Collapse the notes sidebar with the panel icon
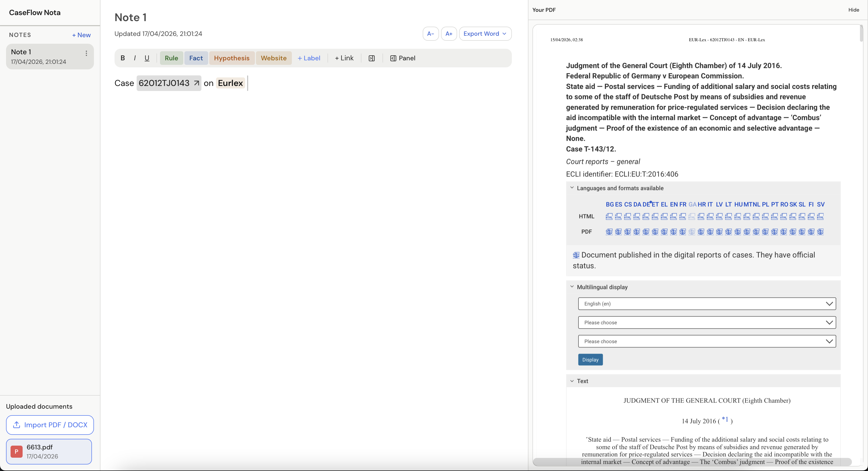This screenshot has width=868, height=471. click(372, 58)
